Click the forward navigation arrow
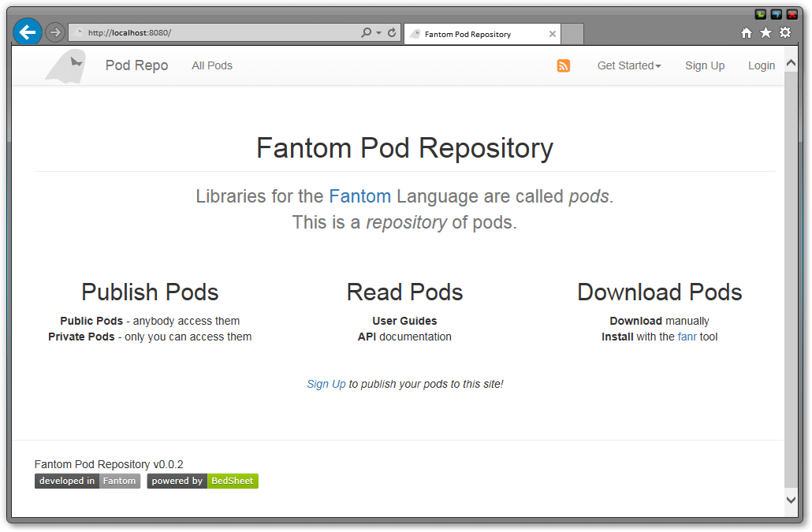 click(54, 32)
